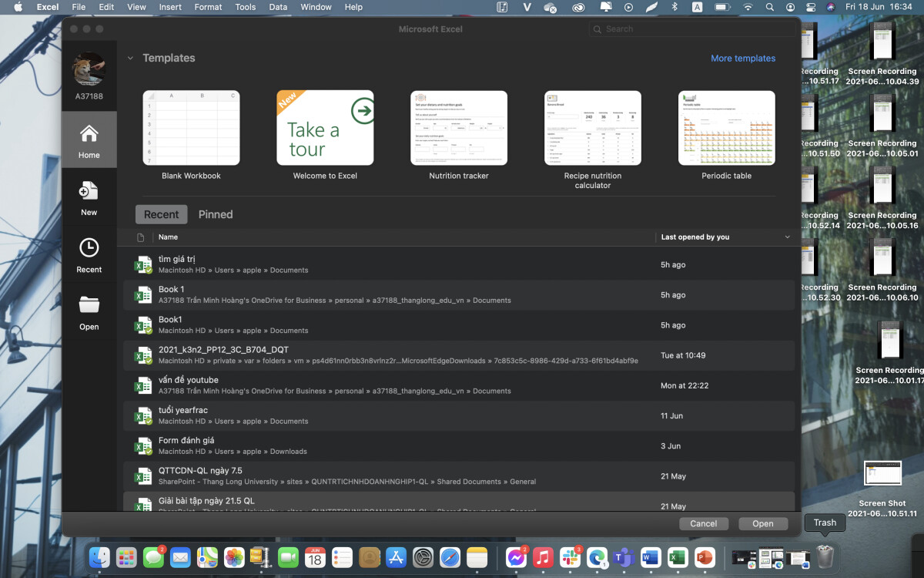Switch to the Pinned tab
Image resolution: width=924 pixels, height=578 pixels.
pyautogui.click(x=216, y=214)
